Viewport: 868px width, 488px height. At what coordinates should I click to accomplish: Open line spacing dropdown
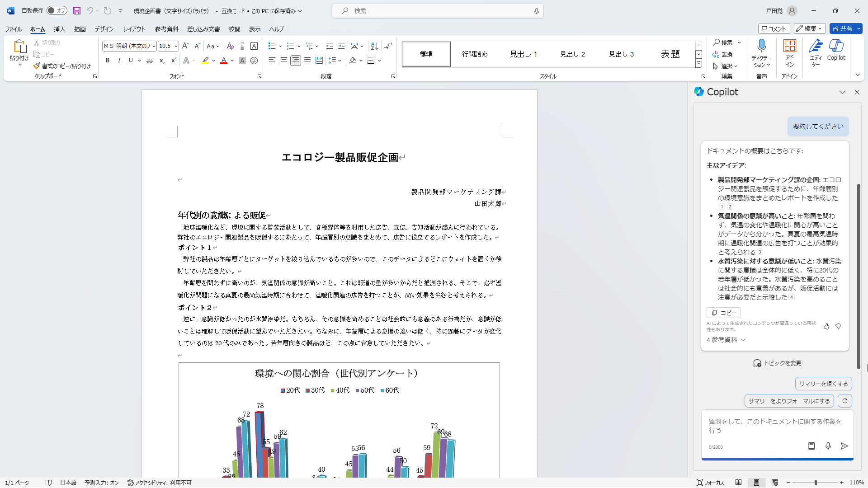(335, 61)
